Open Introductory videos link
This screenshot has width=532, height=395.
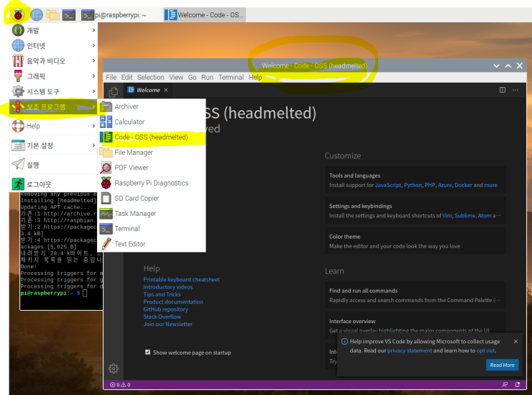168,287
